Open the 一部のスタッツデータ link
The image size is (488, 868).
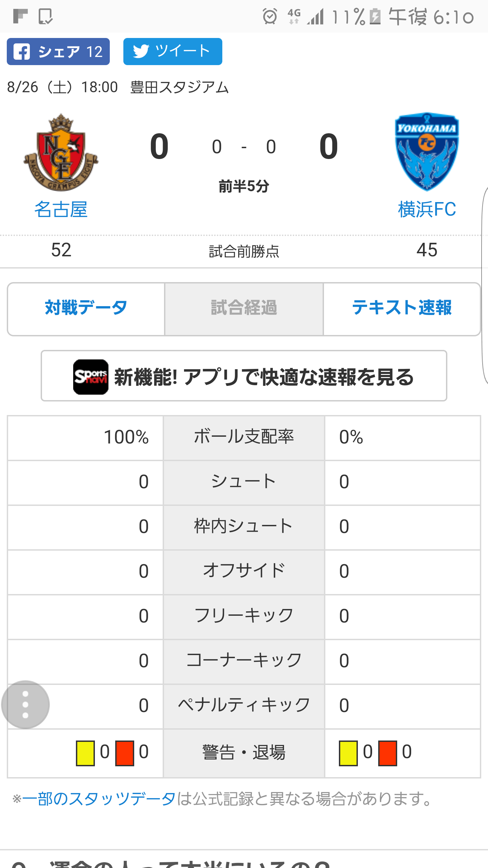tap(99, 799)
